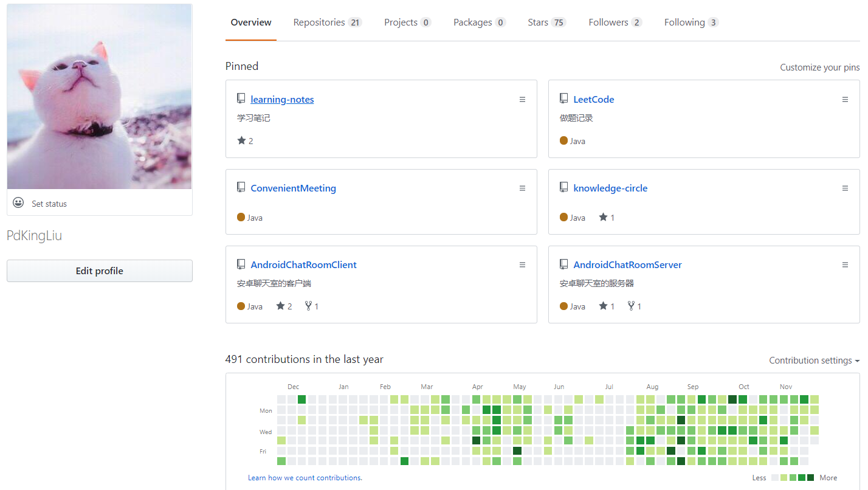This screenshot has height=490, width=868.
Task: Click the repository icon beside ConvenientMeeting
Action: (241, 187)
